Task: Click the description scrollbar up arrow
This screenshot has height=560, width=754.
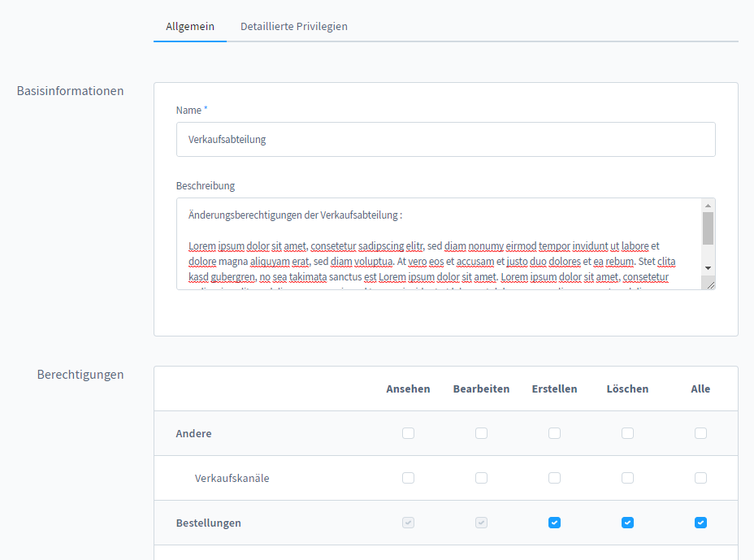Action: pyautogui.click(x=708, y=206)
